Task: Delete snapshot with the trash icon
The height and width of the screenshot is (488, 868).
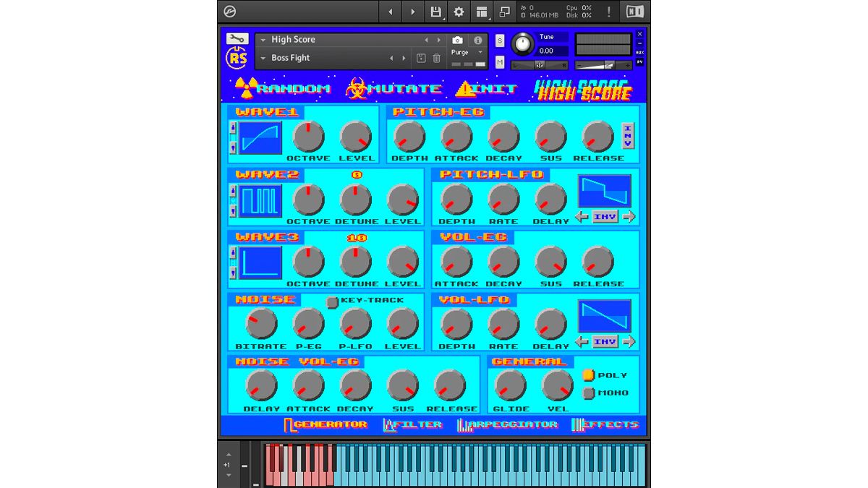Action: 437,59
